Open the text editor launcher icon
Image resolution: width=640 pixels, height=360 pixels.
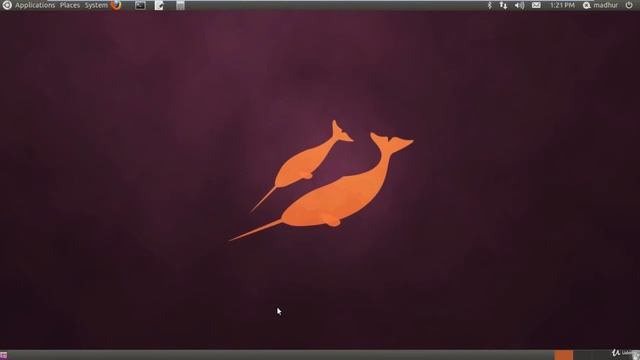click(159, 5)
